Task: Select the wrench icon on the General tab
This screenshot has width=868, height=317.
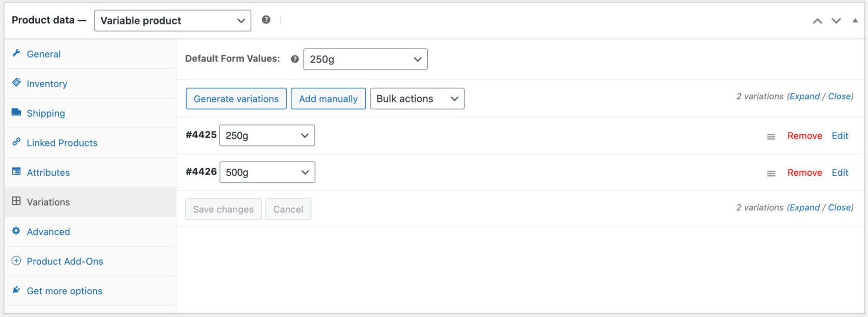Action: pos(16,53)
